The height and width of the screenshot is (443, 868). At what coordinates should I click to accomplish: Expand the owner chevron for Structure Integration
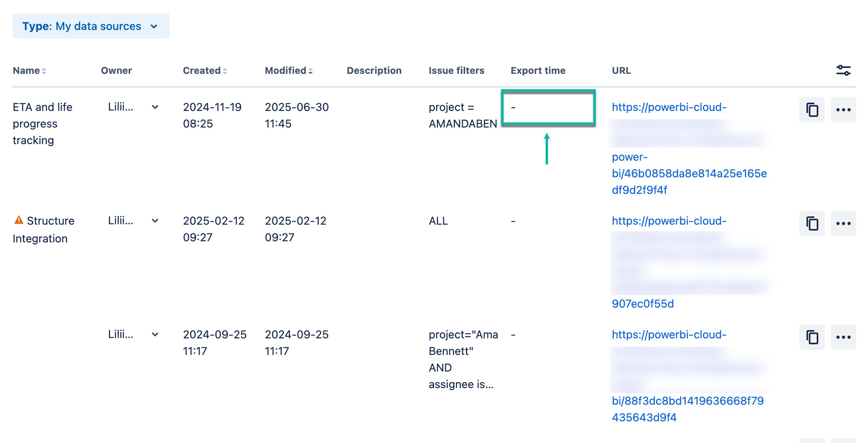155,221
